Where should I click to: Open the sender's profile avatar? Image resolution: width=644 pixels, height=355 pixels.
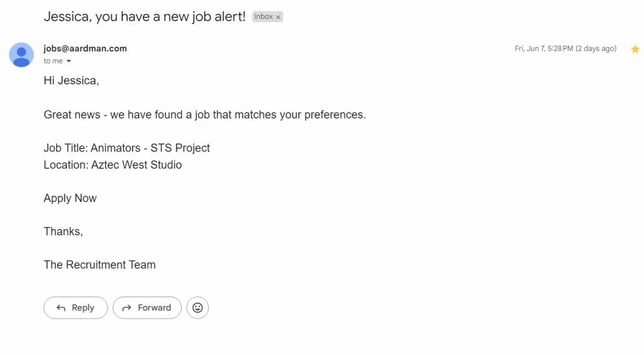[x=21, y=55]
